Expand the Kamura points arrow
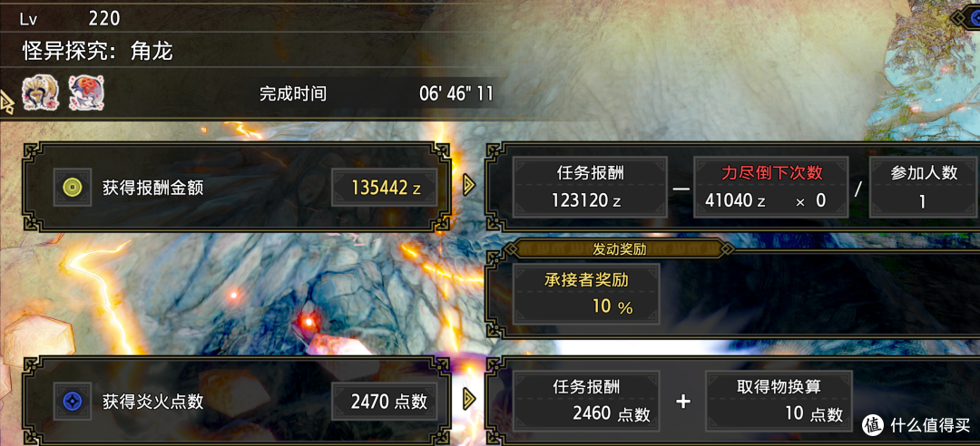The width and height of the screenshot is (980, 446). pos(469,399)
